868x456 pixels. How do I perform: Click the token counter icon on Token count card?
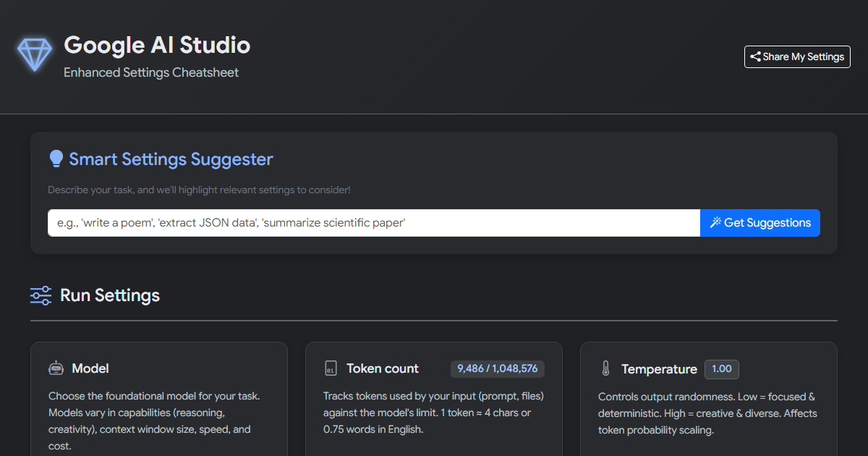click(331, 368)
